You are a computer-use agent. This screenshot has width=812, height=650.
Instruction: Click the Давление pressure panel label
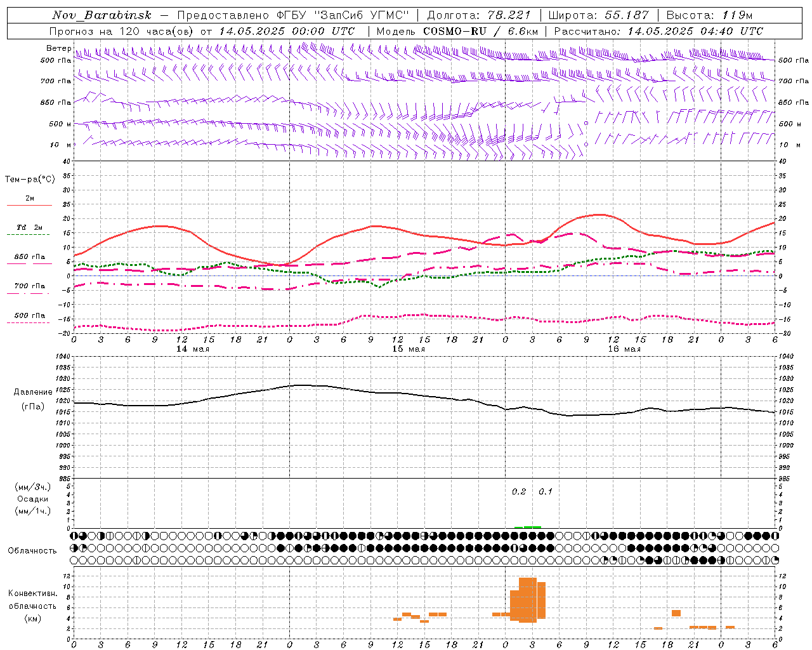[x=33, y=392]
